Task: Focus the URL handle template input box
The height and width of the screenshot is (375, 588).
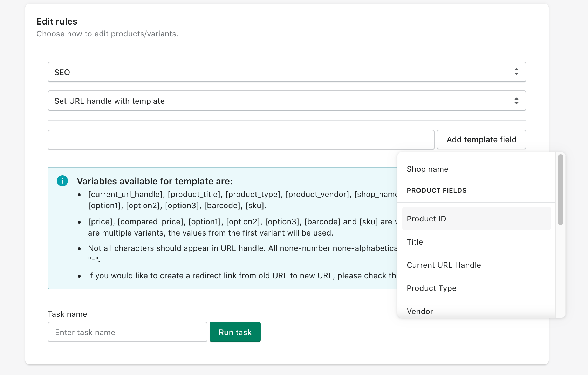Action: [x=241, y=139]
